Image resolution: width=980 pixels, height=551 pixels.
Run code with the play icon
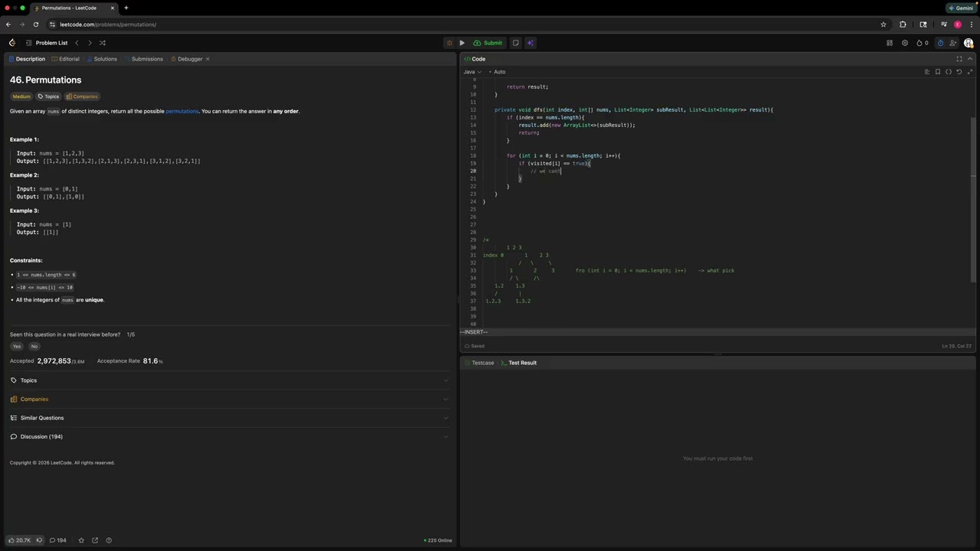tap(462, 43)
